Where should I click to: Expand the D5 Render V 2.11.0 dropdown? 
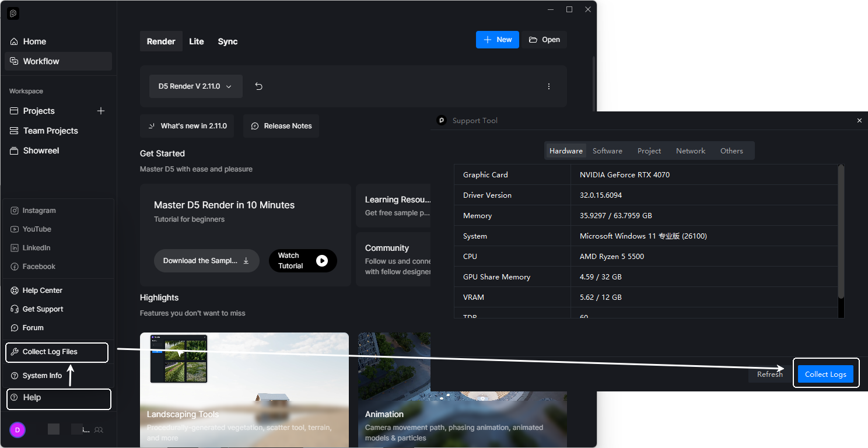(x=196, y=86)
